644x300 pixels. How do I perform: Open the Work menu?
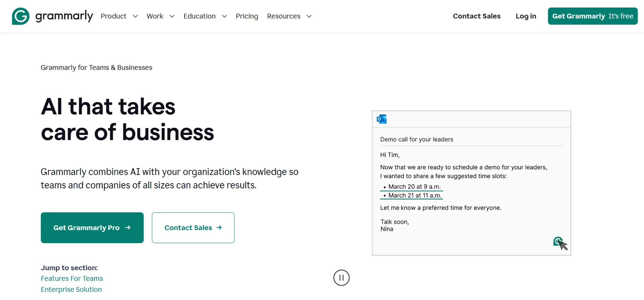(155, 16)
